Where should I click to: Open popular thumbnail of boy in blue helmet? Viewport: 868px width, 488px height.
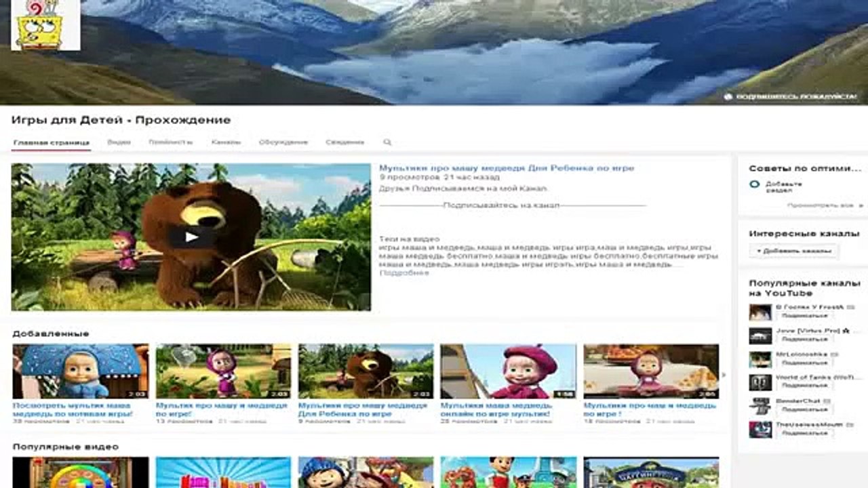coord(366,472)
